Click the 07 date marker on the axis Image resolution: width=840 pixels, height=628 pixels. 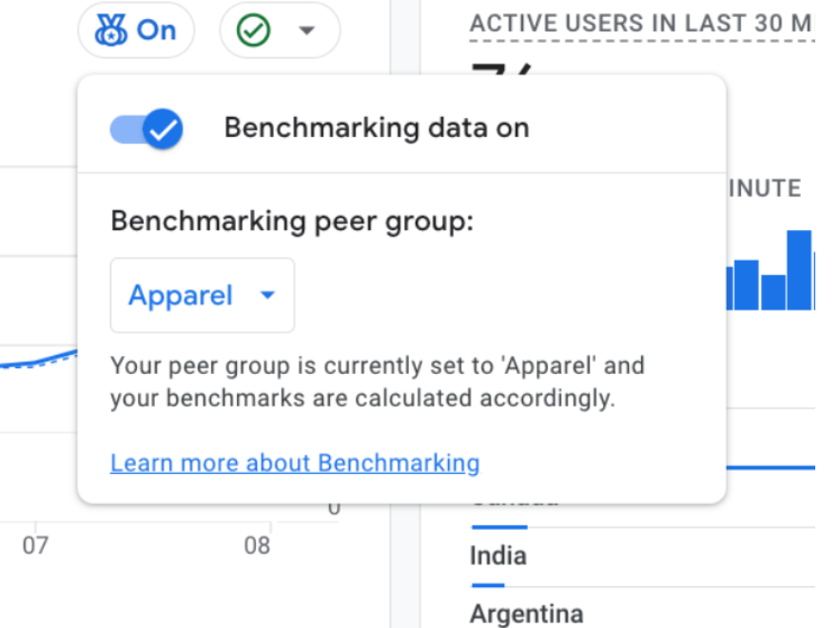tap(35, 546)
